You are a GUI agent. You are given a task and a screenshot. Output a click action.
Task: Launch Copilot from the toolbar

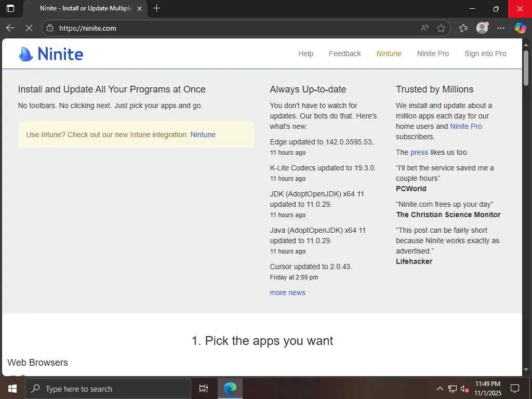(x=520, y=28)
